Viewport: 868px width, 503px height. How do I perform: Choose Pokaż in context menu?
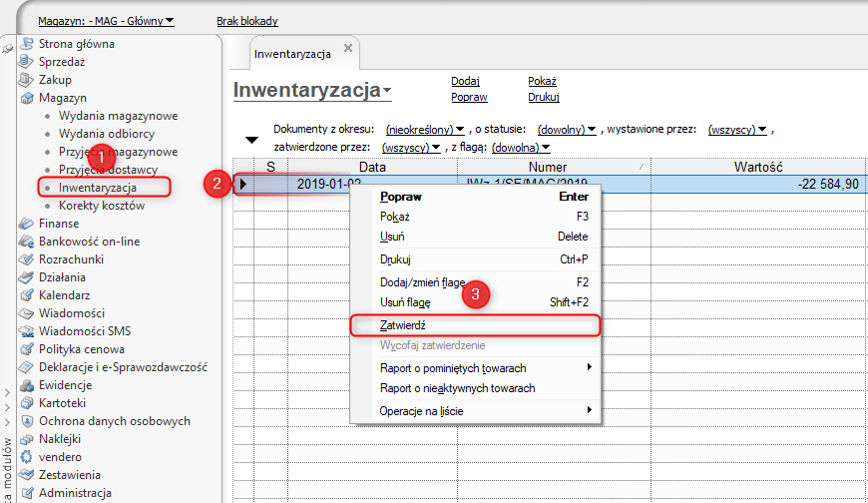point(476,217)
